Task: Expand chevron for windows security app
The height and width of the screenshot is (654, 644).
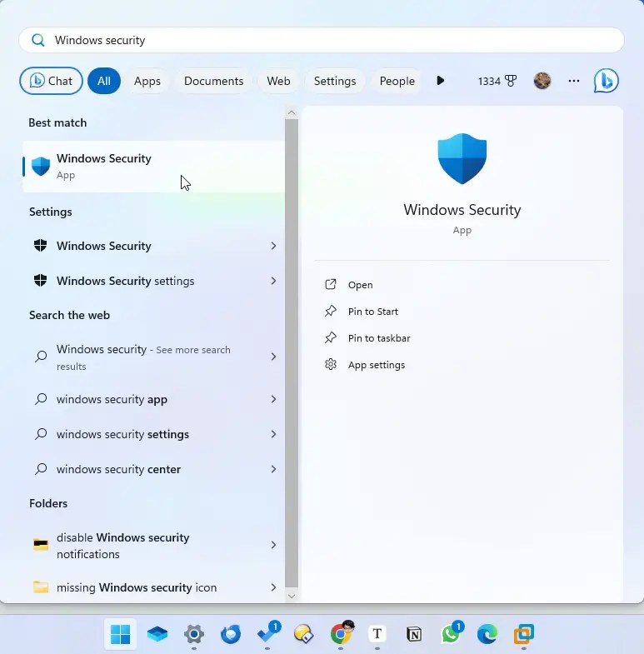Action: (x=273, y=399)
